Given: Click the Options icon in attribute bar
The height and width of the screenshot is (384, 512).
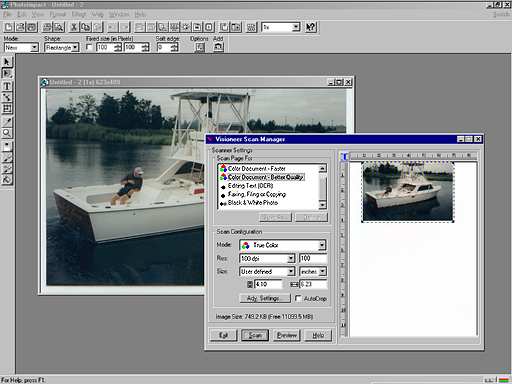Looking at the screenshot, I should 199,47.
